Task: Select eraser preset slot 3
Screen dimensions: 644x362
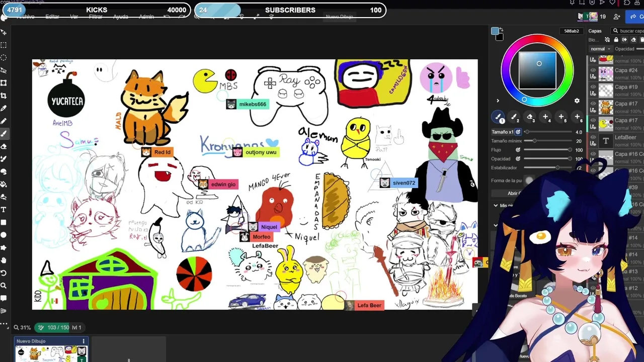Action: [x=530, y=117]
